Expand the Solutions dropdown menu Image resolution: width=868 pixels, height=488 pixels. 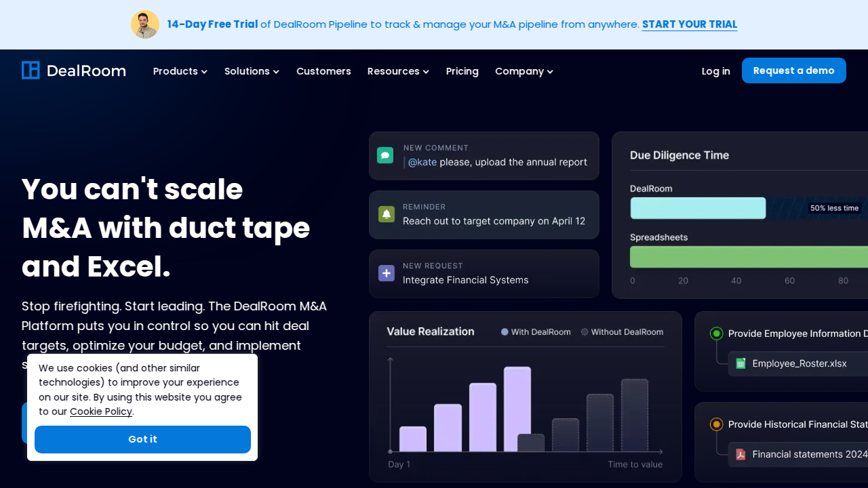[252, 71]
